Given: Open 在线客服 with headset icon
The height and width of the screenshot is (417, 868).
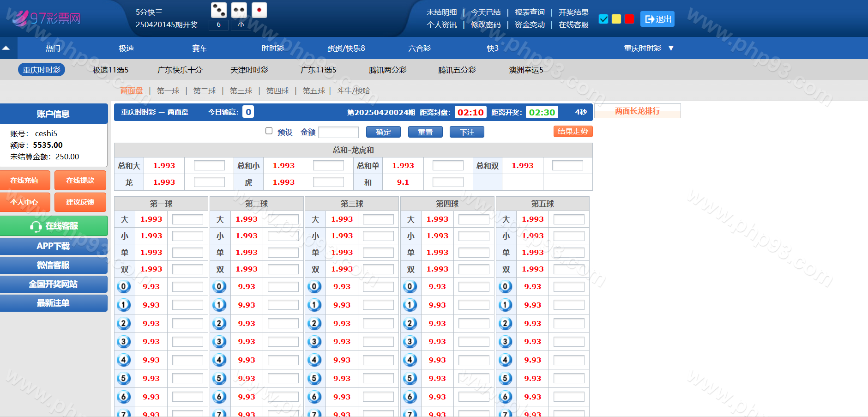Looking at the screenshot, I should pyautogui.click(x=54, y=226).
